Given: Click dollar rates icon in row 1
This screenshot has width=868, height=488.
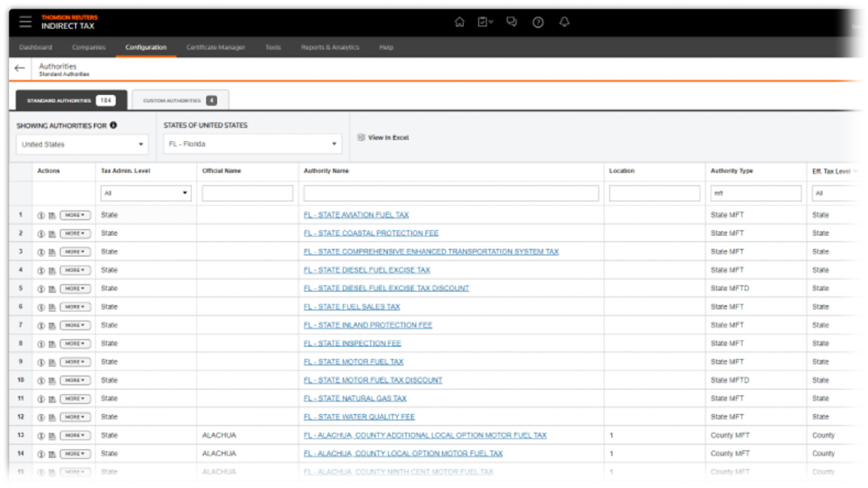Looking at the screenshot, I should [x=41, y=216].
